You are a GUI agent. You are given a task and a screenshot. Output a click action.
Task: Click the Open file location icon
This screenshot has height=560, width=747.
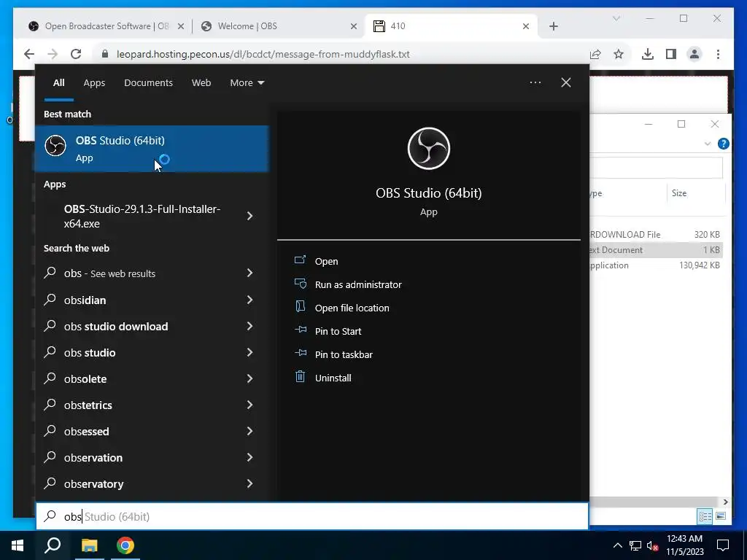(300, 307)
